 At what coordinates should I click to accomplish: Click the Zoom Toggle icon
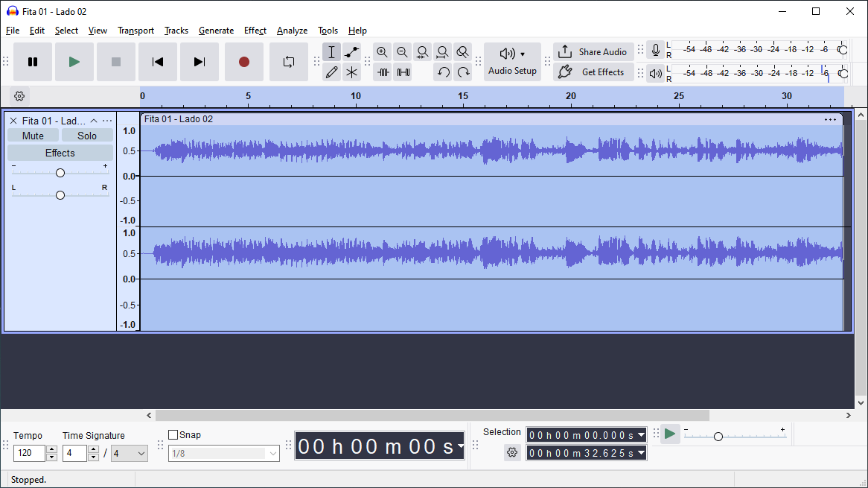pyautogui.click(x=462, y=52)
